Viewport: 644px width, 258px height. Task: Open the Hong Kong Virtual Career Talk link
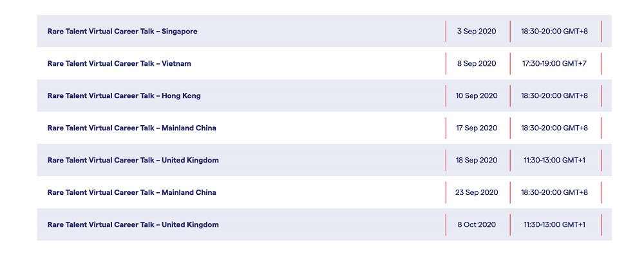click(x=124, y=96)
